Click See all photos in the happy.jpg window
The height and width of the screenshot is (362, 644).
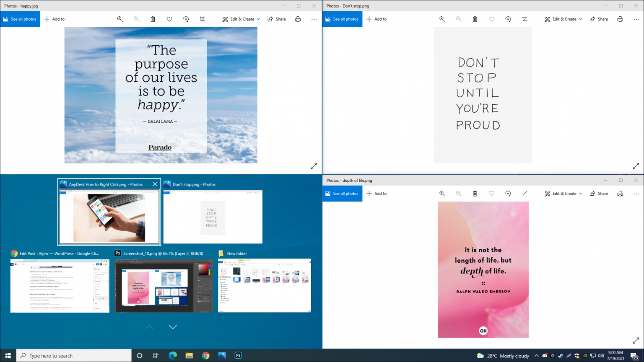click(x=20, y=19)
